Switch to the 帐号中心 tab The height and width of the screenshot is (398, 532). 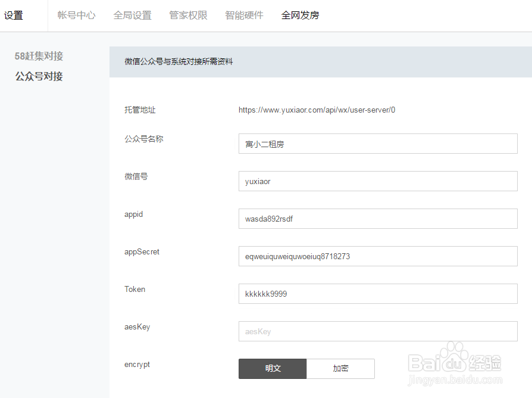(x=76, y=15)
